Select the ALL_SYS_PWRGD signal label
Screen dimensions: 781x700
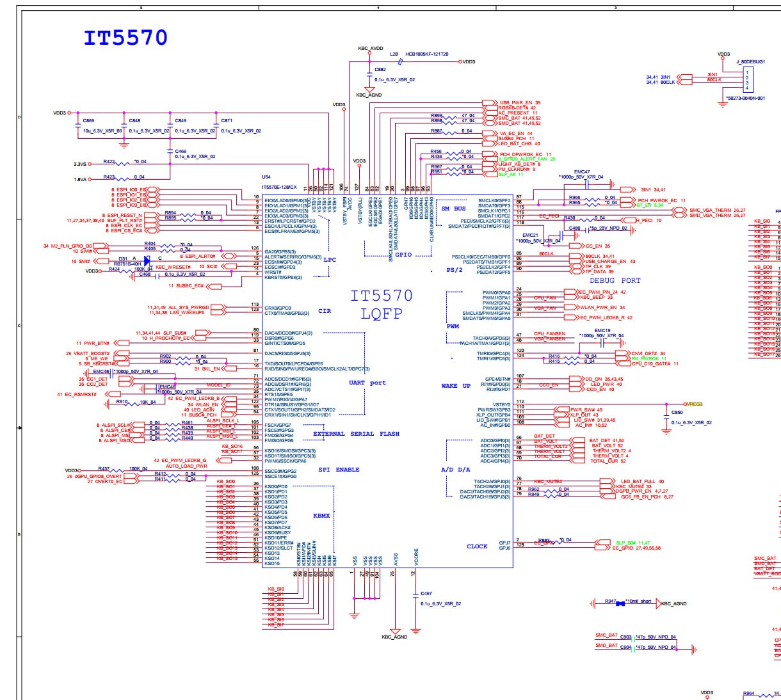(x=188, y=307)
